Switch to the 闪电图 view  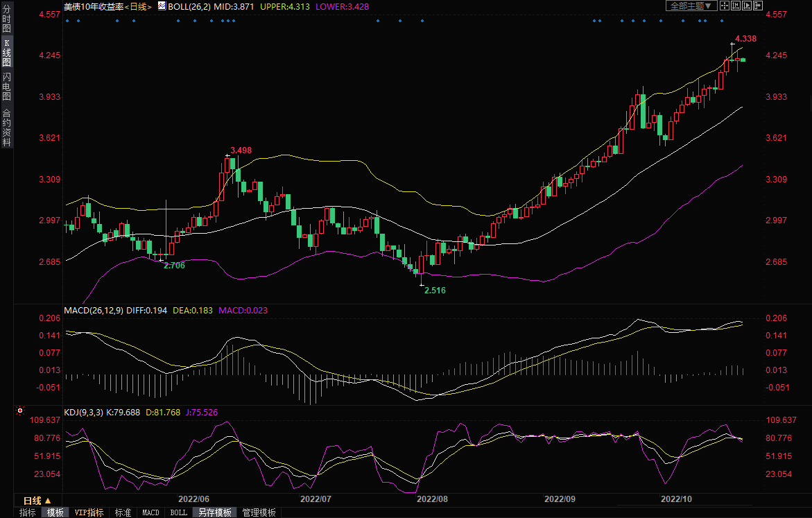pyautogui.click(x=6, y=87)
